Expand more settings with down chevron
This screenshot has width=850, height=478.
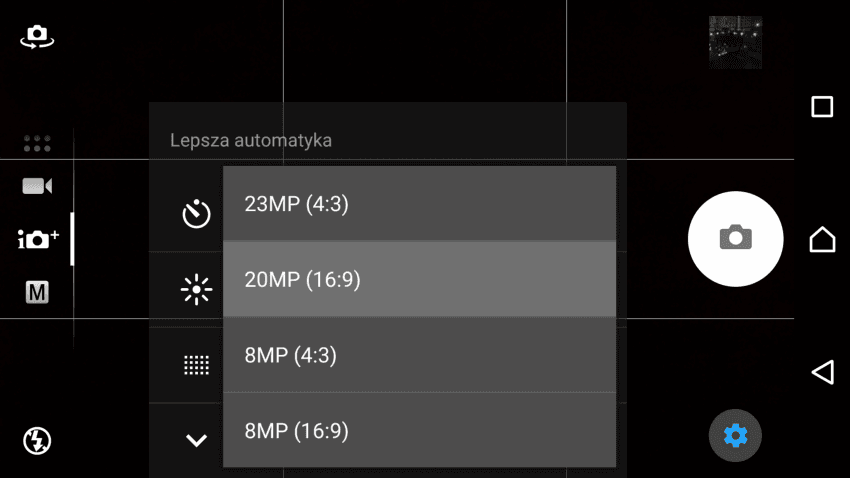(x=196, y=440)
